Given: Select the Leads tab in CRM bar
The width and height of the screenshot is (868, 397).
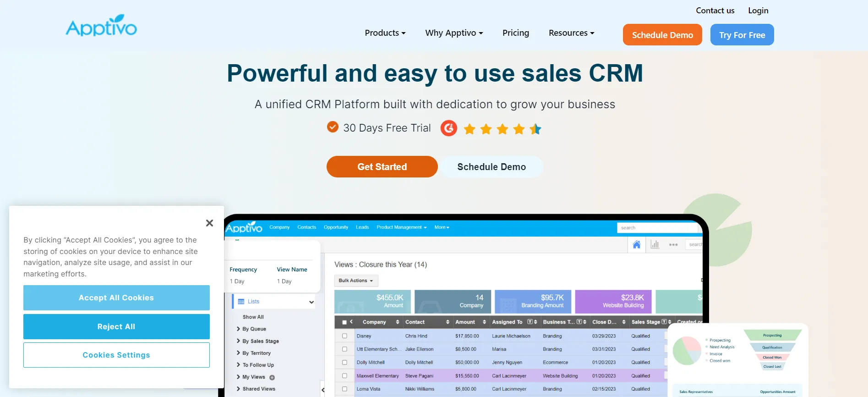Looking at the screenshot, I should point(362,227).
